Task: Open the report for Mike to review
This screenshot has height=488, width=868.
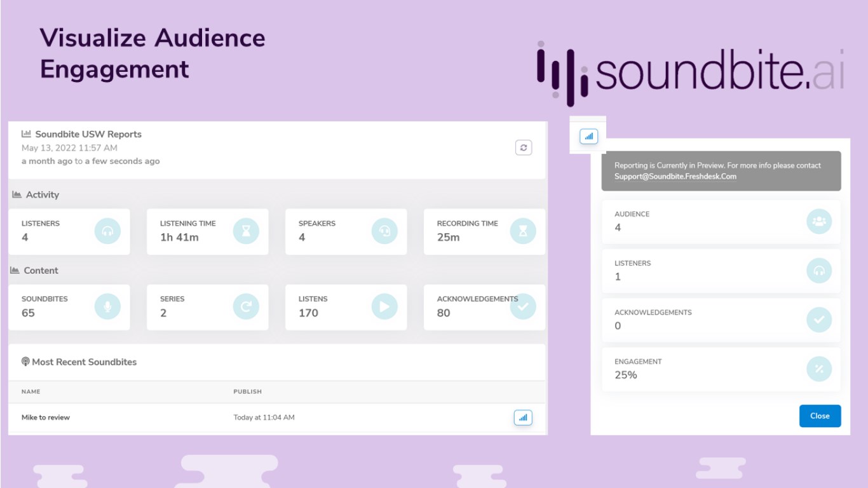Action: point(523,417)
